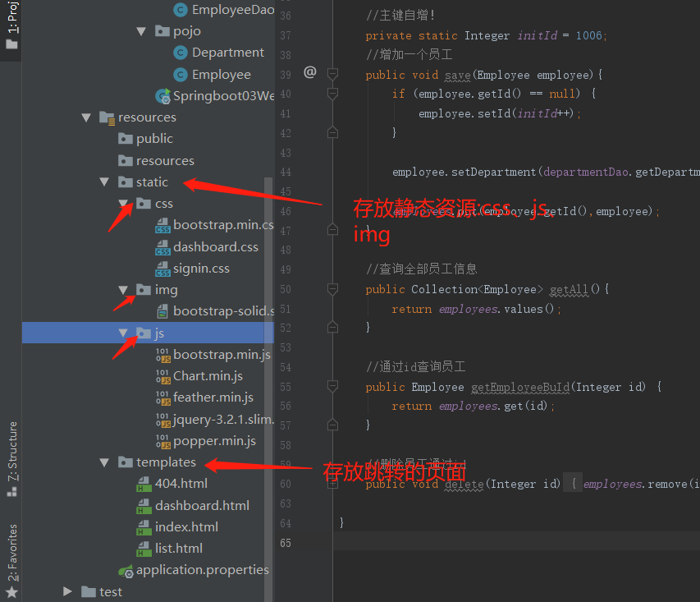Select the list.html file
700x602 pixels.
click(x=179, y=549)
